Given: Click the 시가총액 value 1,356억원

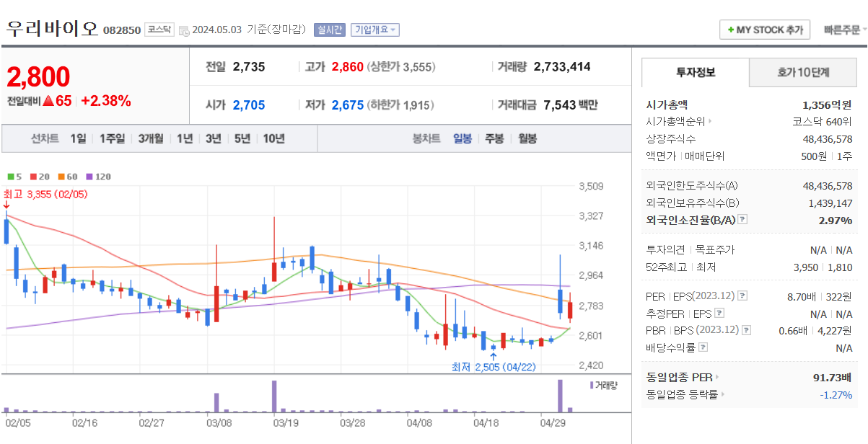Looking at the screenshot, I should (x=827, y=105).
